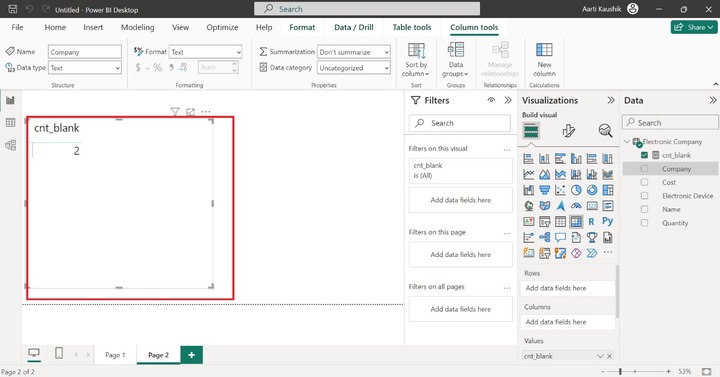Image resolution: width=720 pixels, height=377 pixels.
Task: Click New column in Calculations group
Action: [544, 60]
